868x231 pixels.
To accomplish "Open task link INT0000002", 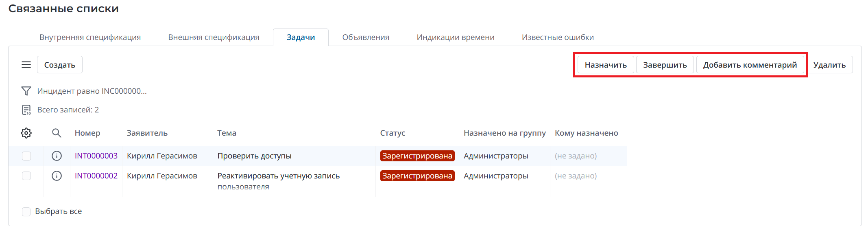I will point(96,176).
